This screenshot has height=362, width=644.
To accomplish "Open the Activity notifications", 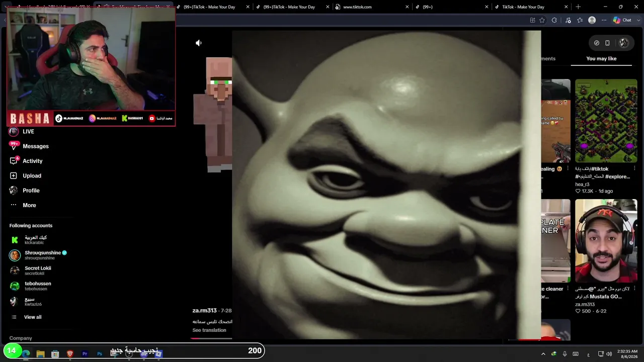I will (x=26, y=161).
